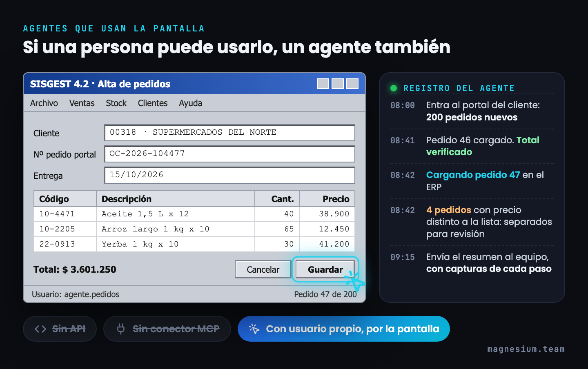Select code cell 22-0913
The image size is (588, 369).
point(65,244)
